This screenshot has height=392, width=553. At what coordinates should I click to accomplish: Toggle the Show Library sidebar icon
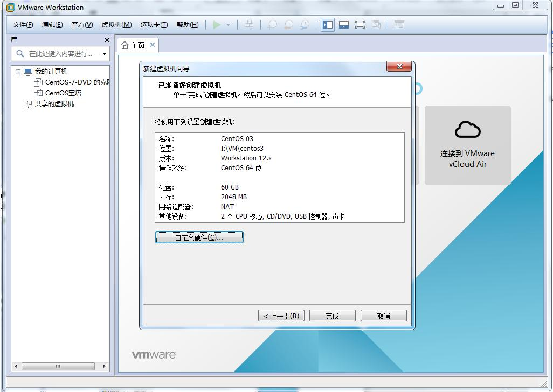[328, 25]
